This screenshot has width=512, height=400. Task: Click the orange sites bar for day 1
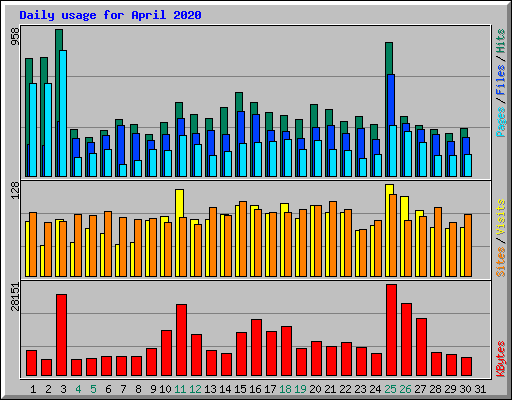click(x=33, y=244)
